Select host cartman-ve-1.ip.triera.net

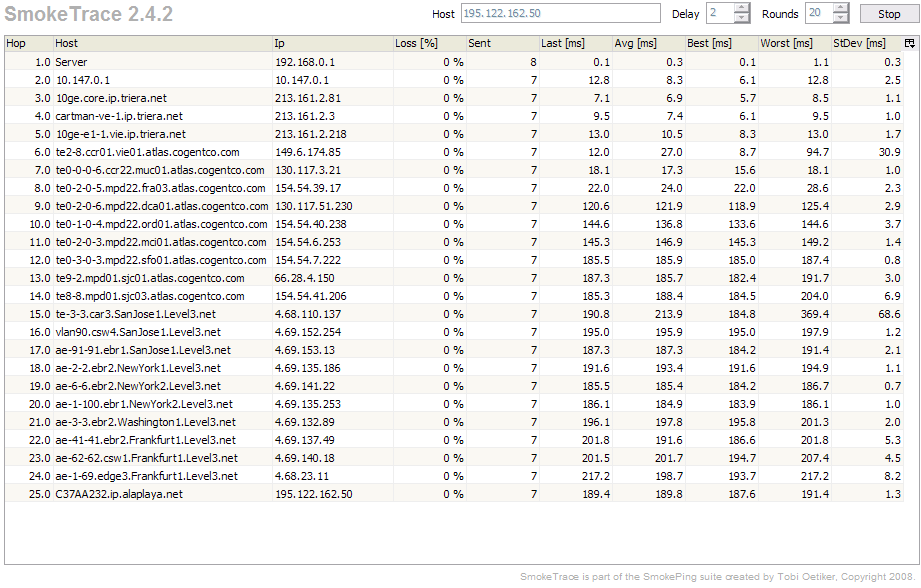[x=119, y=116]
